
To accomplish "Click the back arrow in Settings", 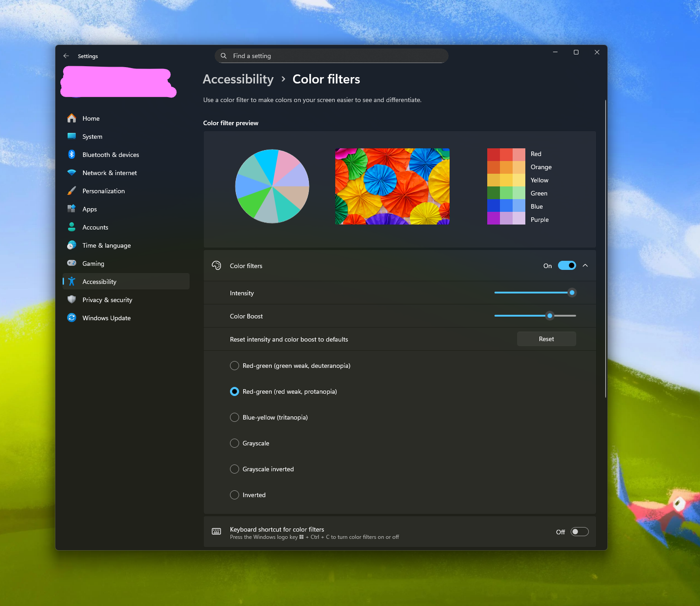I will [66, 56].
